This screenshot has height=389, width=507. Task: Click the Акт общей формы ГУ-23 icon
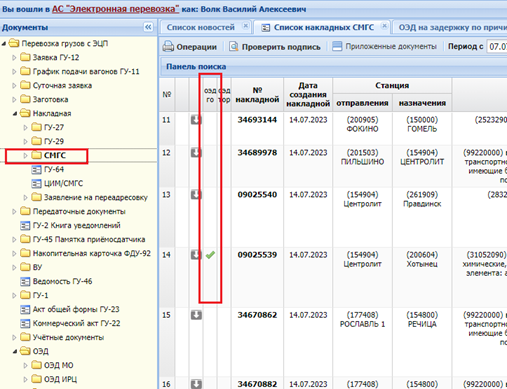pyautogui.click(x=25, y=310)
